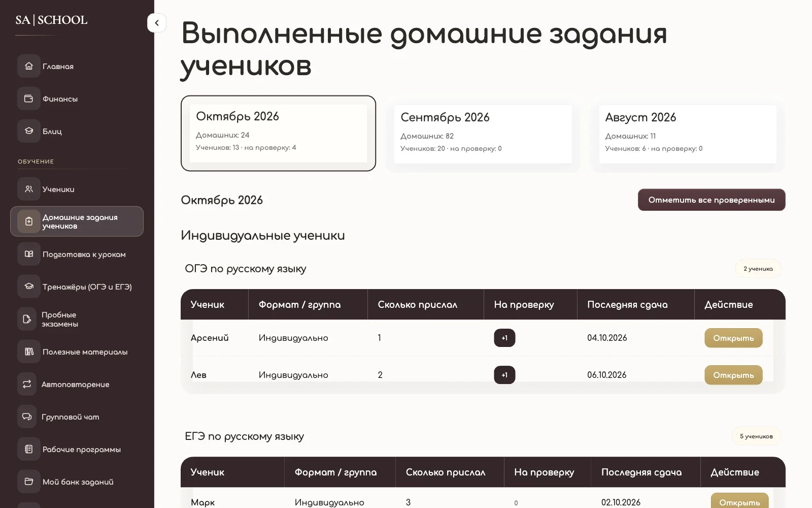Open the Пробные экзамены file icon
The image size is (812, 508).
(x=27, y=319)
